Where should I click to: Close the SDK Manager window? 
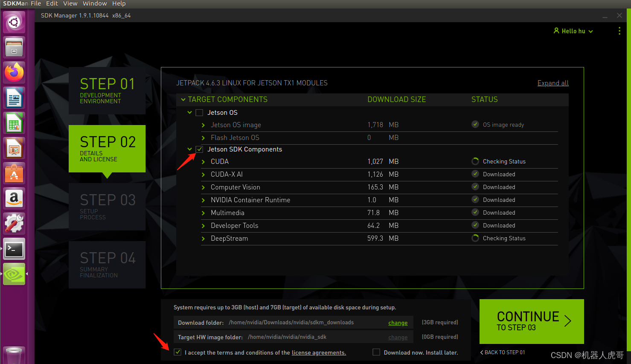pyautogui.click(x=619, y=15)
